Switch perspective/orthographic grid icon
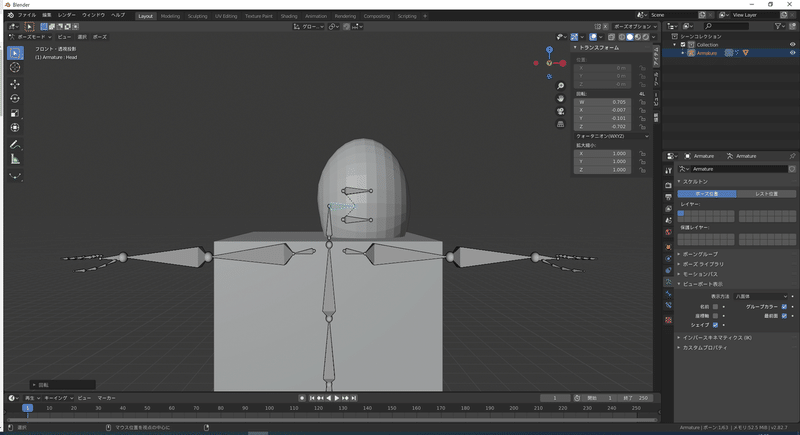Screen dimensions: 800x435 click(x=560, y=124)
